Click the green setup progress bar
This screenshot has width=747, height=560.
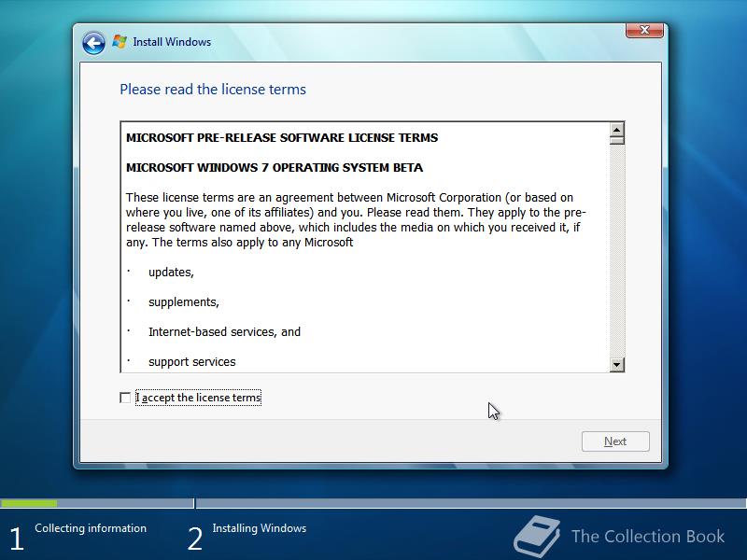point(29,503)
